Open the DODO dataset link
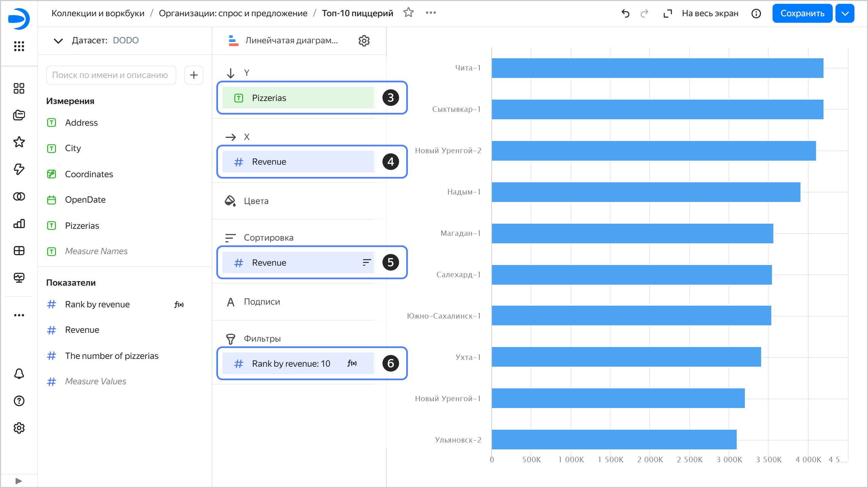 pos(125,40)
